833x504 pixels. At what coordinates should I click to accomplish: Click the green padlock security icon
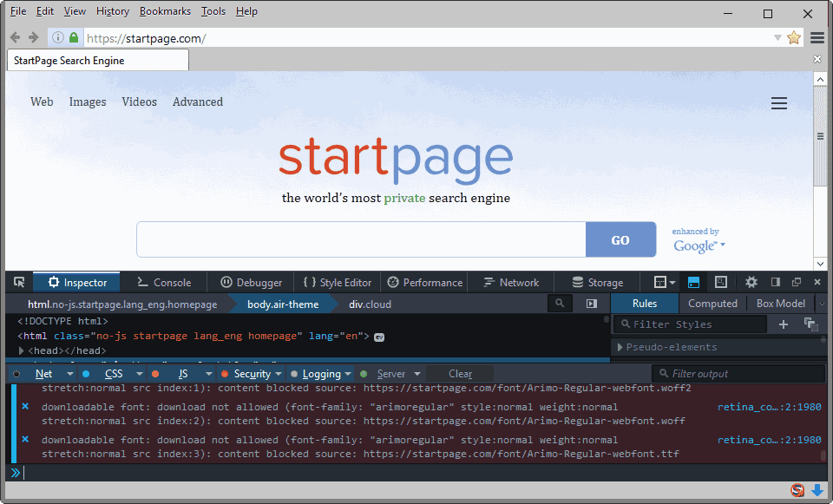coord(74,37)
